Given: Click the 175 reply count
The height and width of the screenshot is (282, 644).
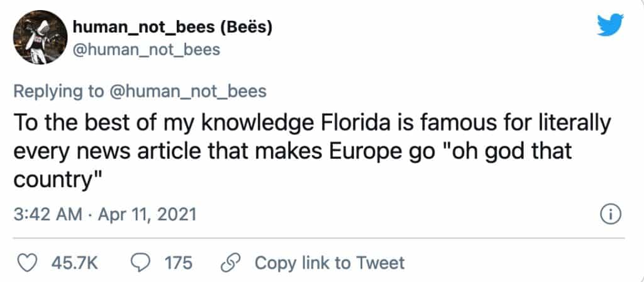Looking at the screenshot, I should tap(178, 262).
